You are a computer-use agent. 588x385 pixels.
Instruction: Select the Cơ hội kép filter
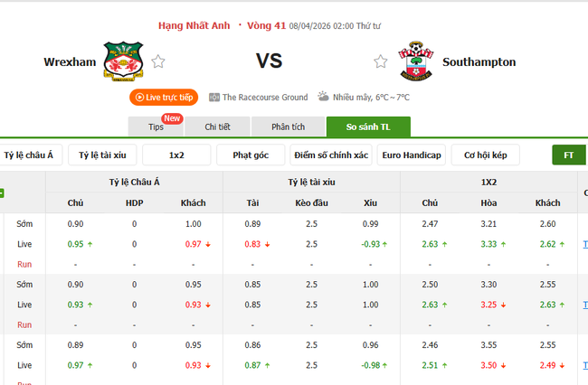click(x=485, y=155)
